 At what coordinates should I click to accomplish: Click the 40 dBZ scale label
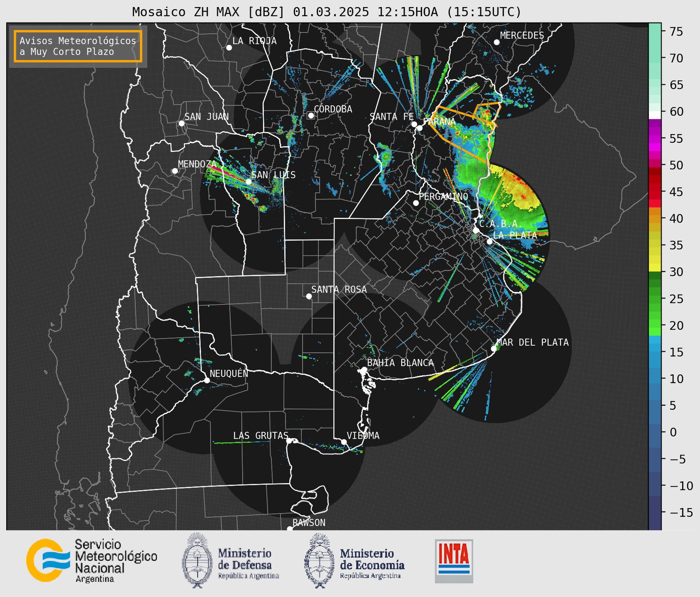(x=676, y=218)
